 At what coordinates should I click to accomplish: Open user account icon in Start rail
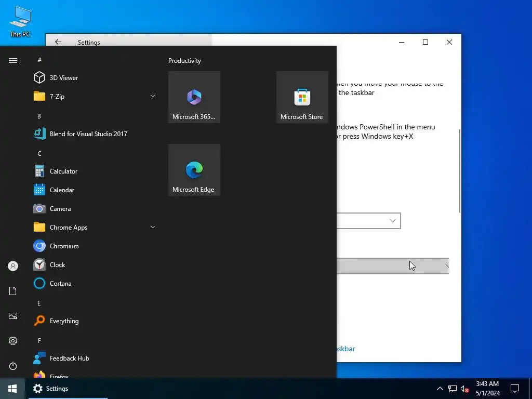tap(13, 266)
